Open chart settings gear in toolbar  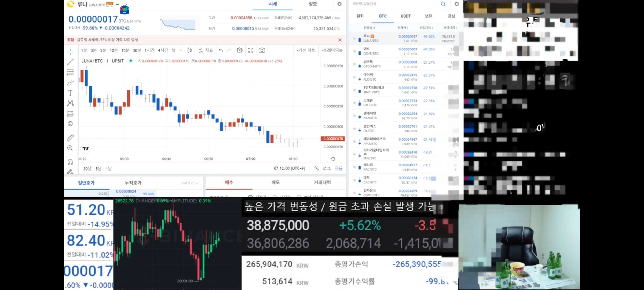point(240,50)
